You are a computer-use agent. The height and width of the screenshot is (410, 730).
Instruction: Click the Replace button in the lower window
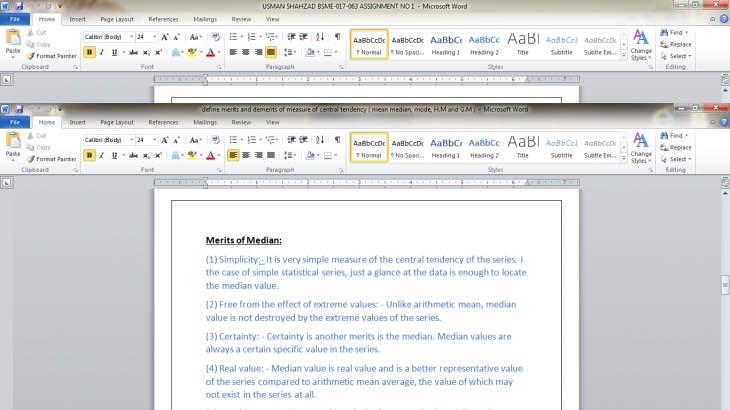coord(680,147)
